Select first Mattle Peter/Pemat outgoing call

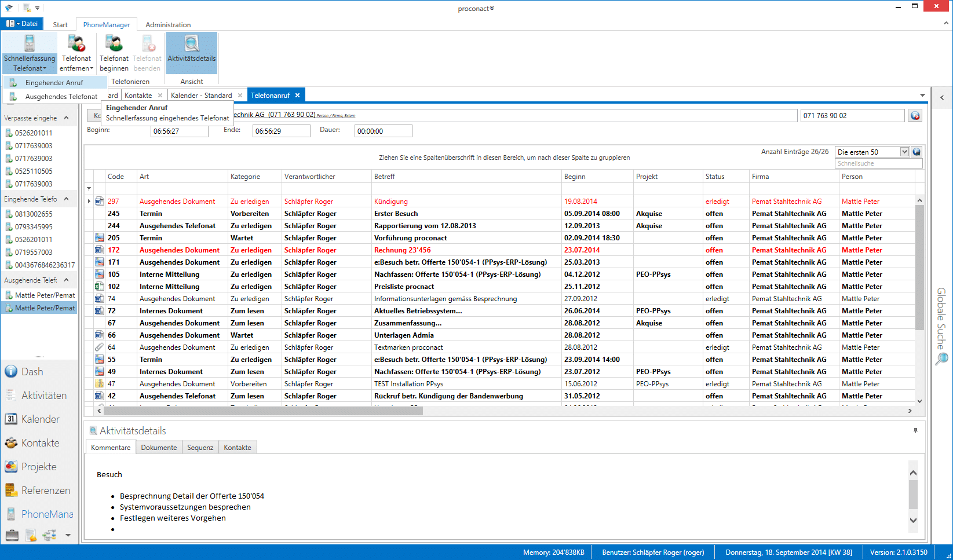[x=39, y=295]
